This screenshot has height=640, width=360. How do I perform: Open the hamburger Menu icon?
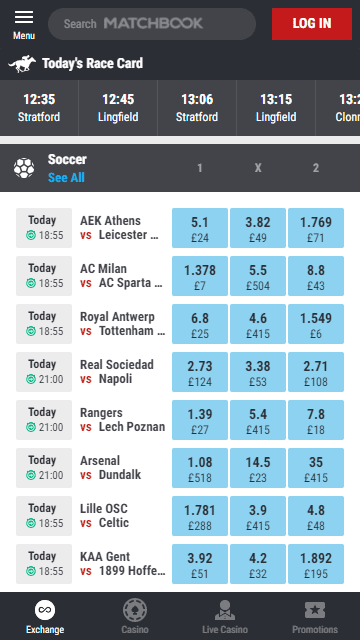tap(24, 18)
